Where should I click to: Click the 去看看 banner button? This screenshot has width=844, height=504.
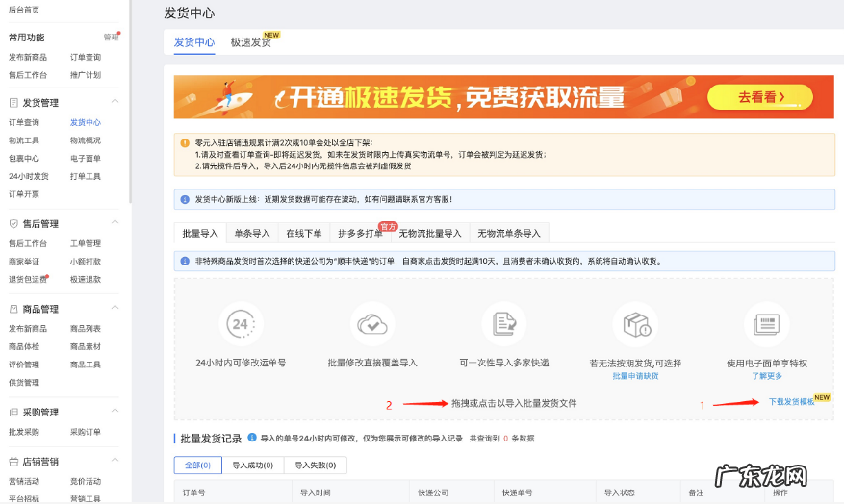click(760, 97)
